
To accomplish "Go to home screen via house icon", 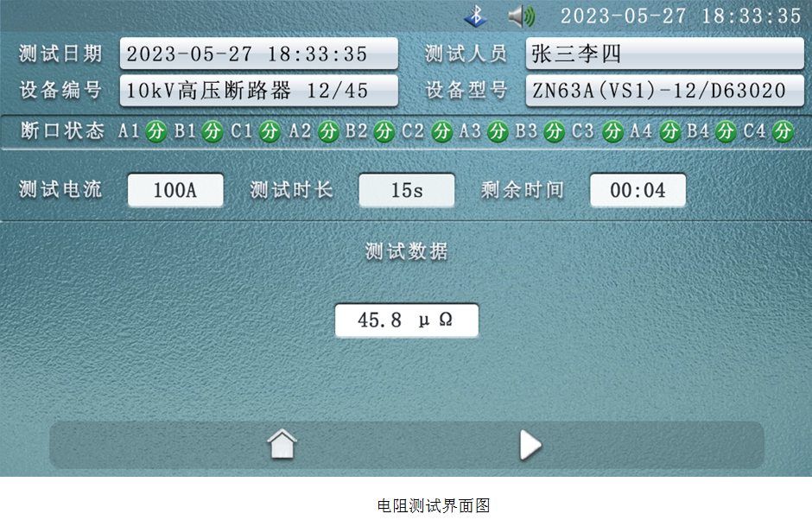I will [282, 445].
